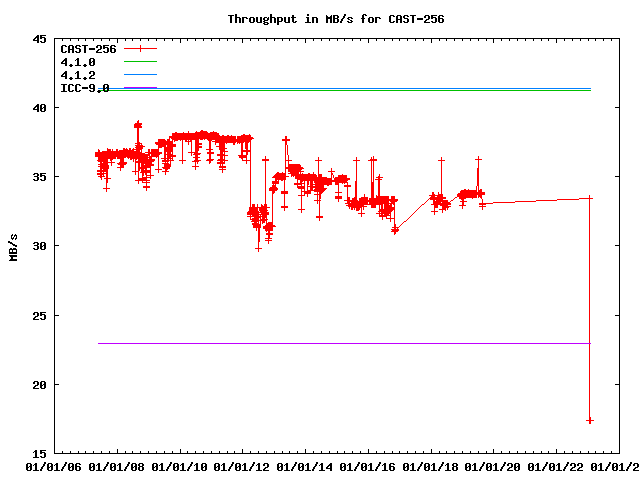This screenshot has height=480, width=640.
Task: Select the ICC-9.0 legend label
Action: [85, 88]
